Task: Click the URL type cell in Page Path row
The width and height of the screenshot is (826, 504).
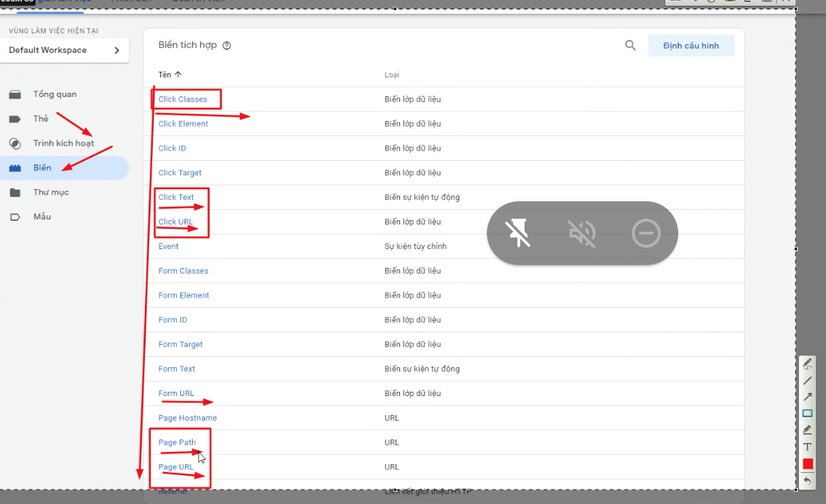Action: click(391, 442)
